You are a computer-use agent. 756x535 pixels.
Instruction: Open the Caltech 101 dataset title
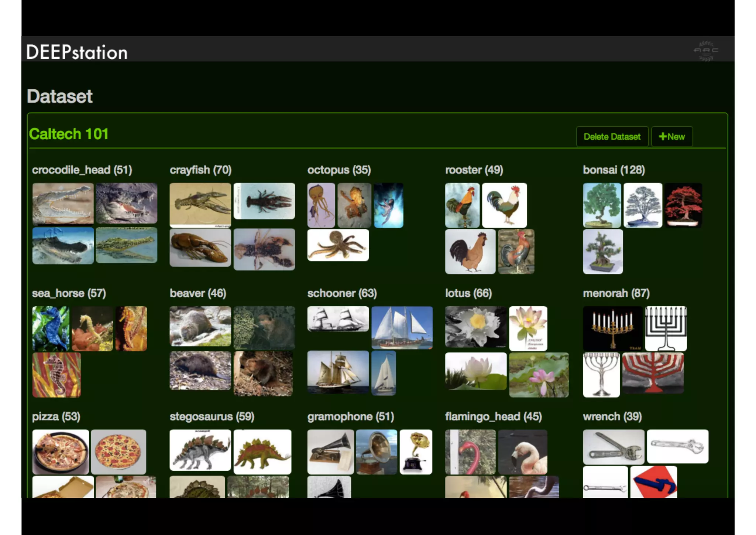tap(69, 134)
